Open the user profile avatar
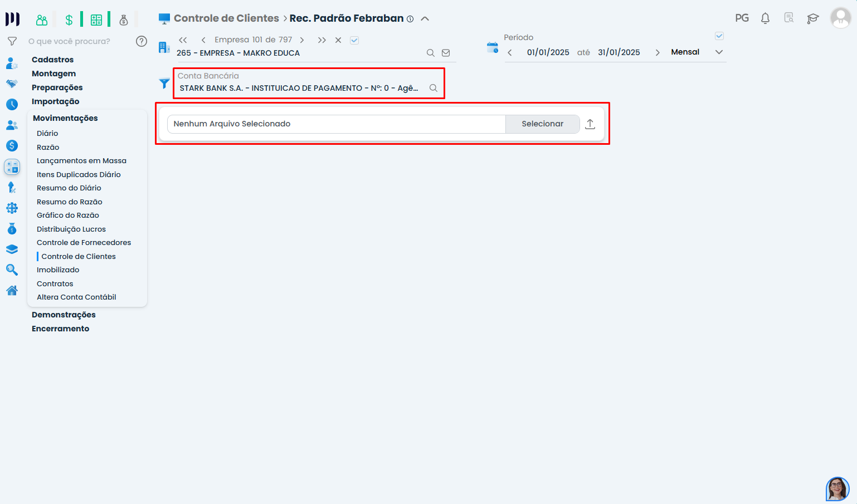 click(x=840, y=18)
